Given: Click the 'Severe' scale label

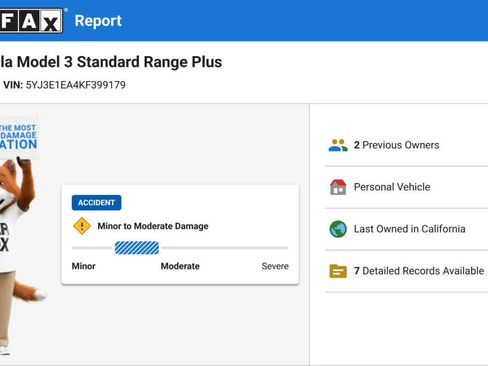Looking at the screenshot, I should (x=275, y=266).
